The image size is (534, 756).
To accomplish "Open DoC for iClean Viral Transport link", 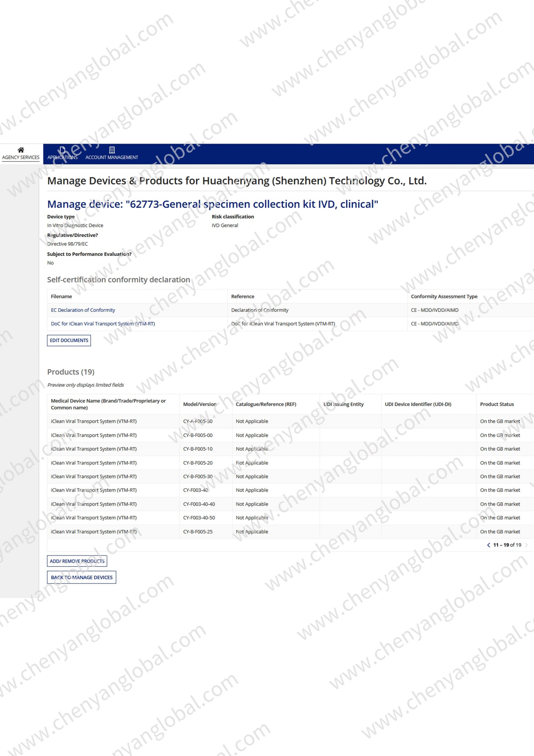I will [103, 324].
